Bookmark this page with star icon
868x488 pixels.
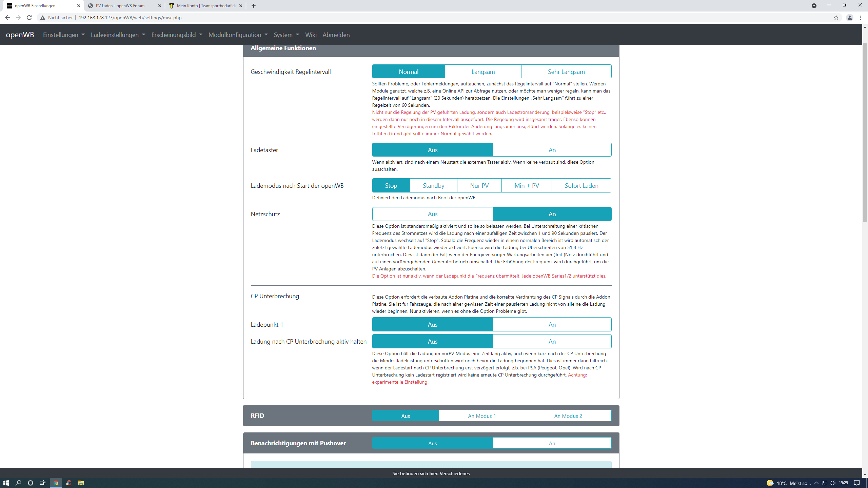tap(836, 18)
